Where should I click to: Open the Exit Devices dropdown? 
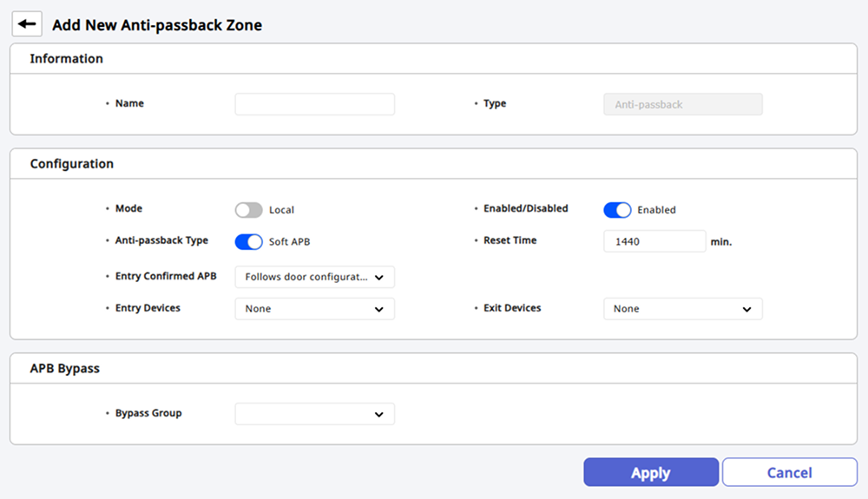pos(682,309)
